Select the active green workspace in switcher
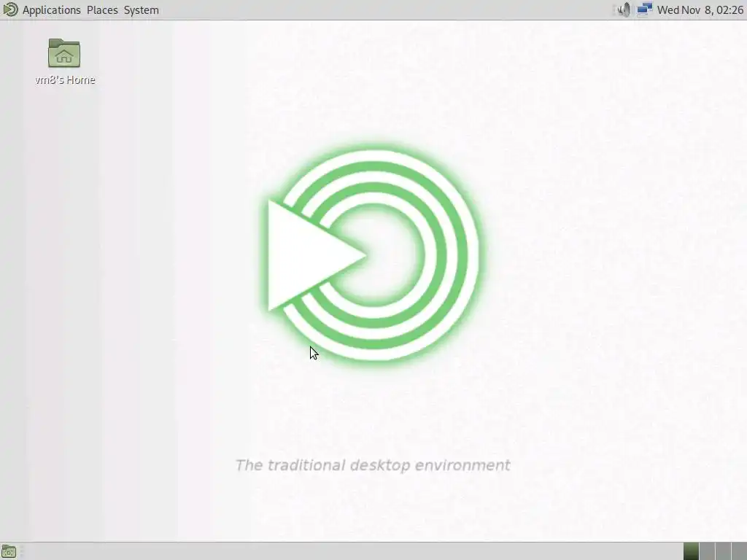The width and height of the screenshot is (747, 560). pyautogui.click(x=692, y=551)
